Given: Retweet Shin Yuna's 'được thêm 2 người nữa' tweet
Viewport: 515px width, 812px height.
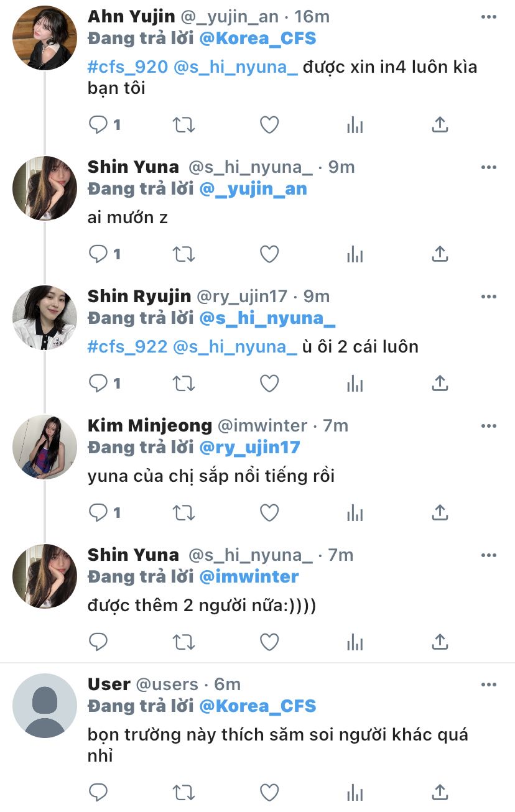Looking at the screenshot, I should coord(183,641).
